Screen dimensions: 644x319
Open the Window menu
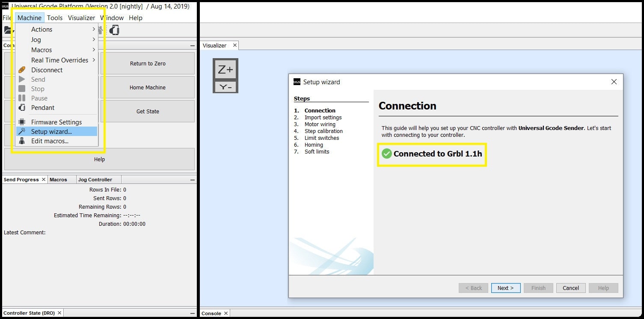coord(112,18)
